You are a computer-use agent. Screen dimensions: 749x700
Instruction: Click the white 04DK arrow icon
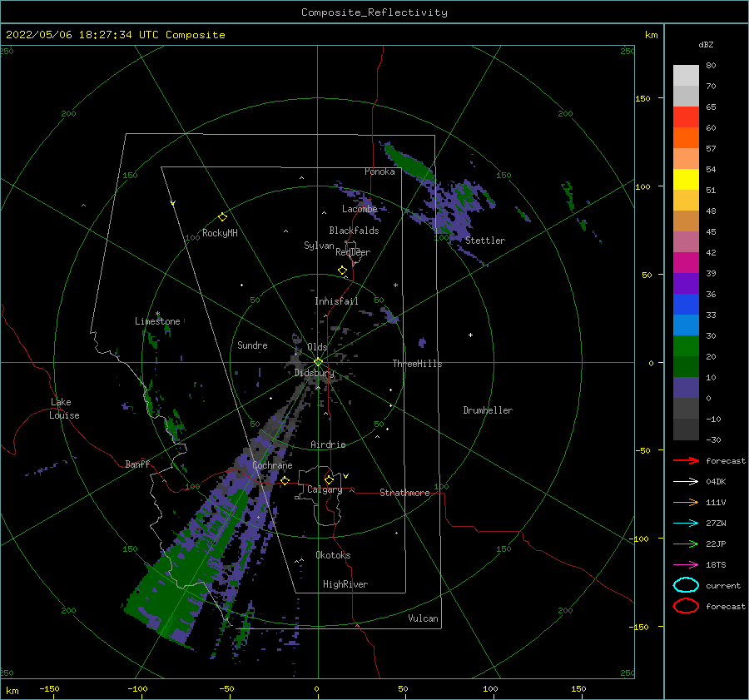click(x=686, y=482)
